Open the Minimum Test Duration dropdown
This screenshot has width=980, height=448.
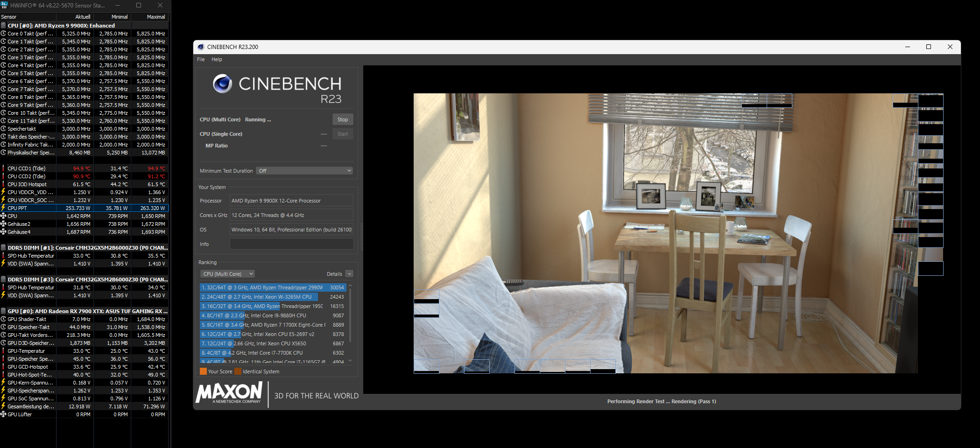pyautogui.click(x=304, y=171)
